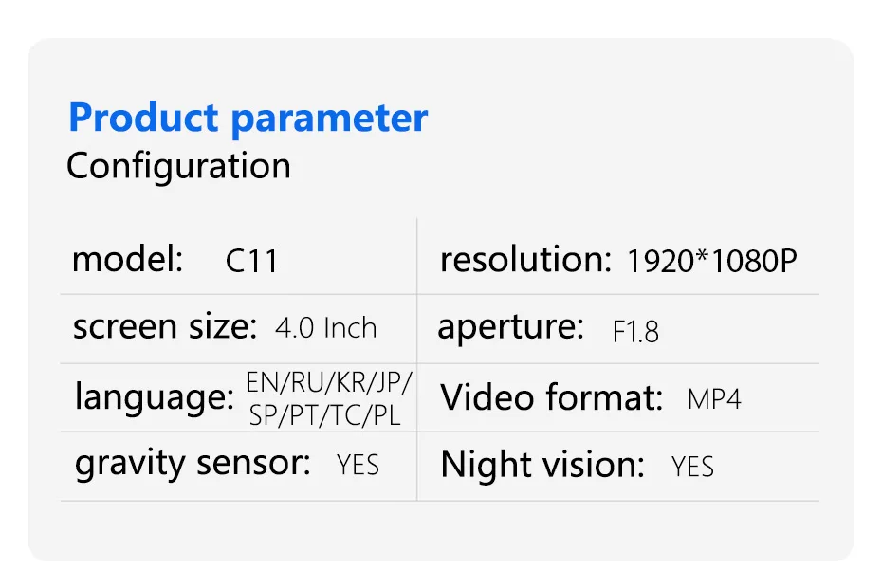The image size is (882, 588).
Task: Select the SP/PT/TC/PL language line
Action: [324, 414]
